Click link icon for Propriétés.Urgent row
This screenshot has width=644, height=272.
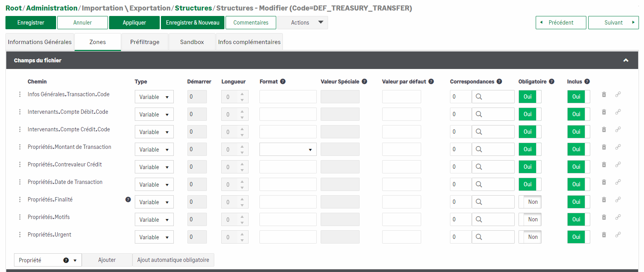click(x=618, y=235)
